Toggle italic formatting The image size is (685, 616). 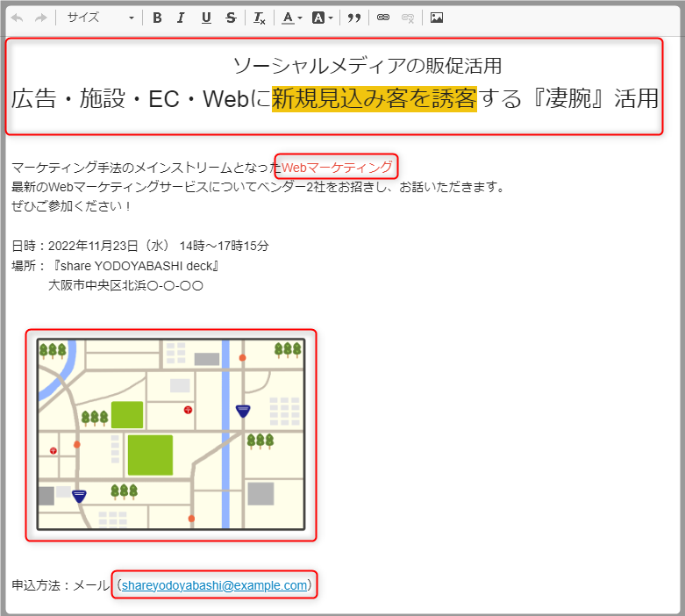pos(181,18)
